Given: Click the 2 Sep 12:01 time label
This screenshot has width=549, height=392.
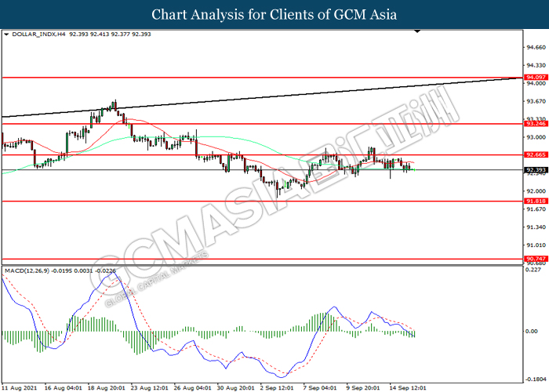Looking at the screenshot, I should click(x=277, y=388).
